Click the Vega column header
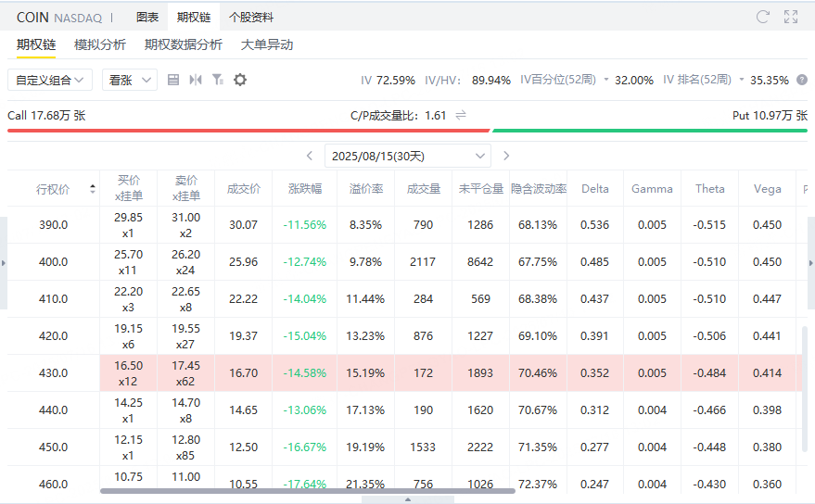The width and height of the screenshot is (815, 504). [x=767, y=189]
